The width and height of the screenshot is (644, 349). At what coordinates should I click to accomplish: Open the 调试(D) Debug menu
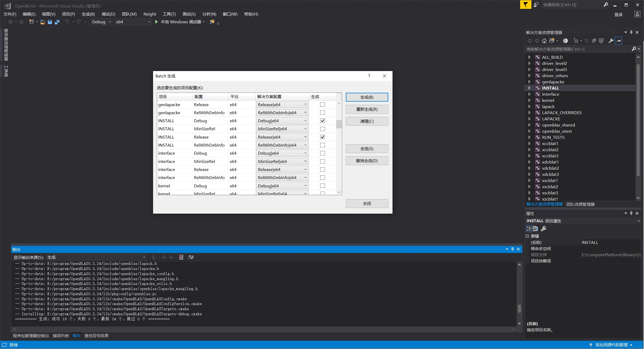coord(108,14)
